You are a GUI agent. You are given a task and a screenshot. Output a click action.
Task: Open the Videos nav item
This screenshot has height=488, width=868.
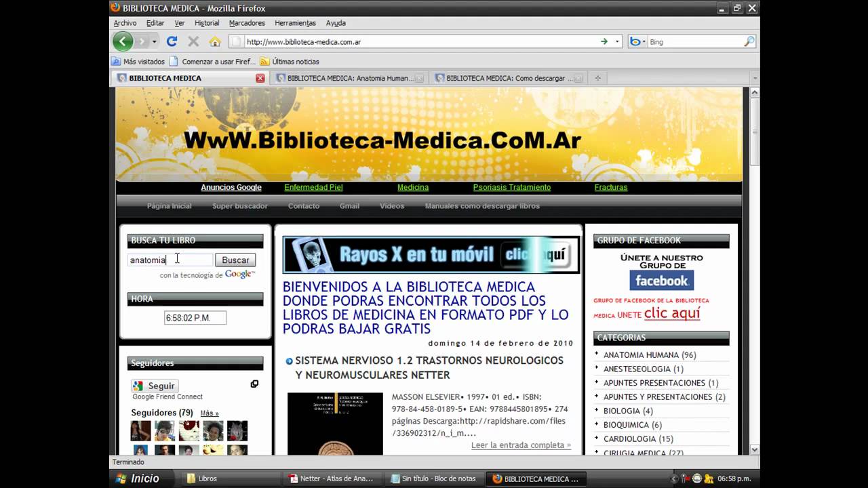click(392, 206)
